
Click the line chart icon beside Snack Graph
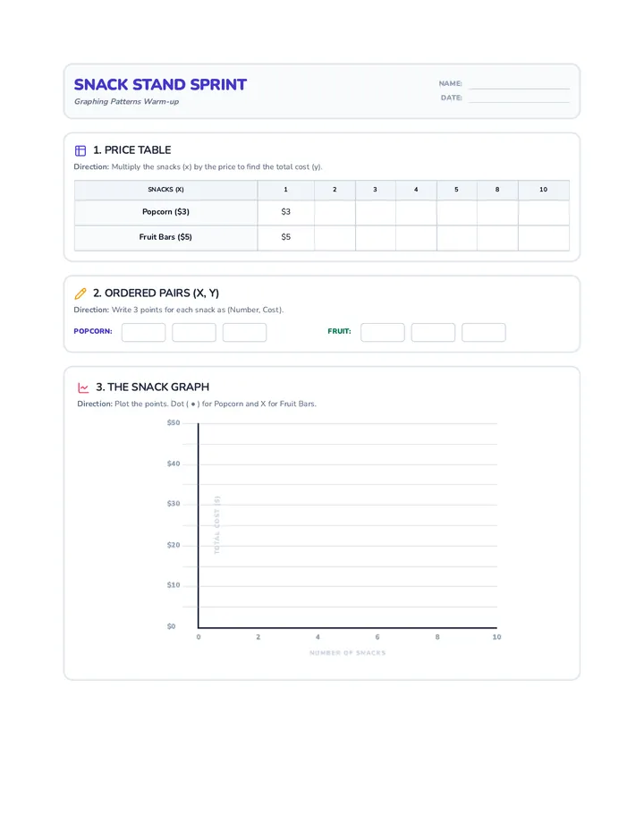click(83, 387)
